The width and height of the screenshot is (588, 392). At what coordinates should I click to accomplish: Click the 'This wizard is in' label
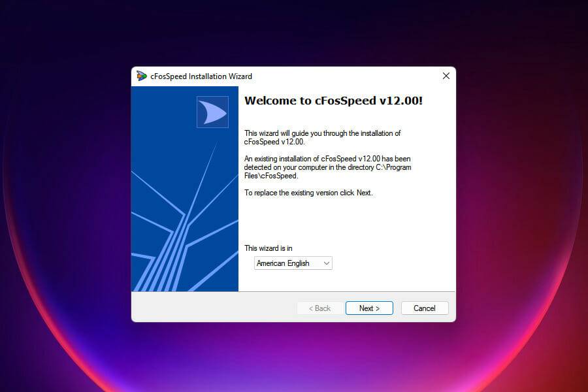tap(268, 248)
